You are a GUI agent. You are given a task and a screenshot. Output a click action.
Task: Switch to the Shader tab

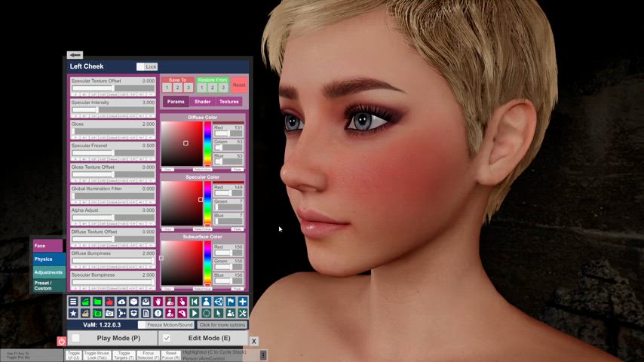tap(202, 102)
